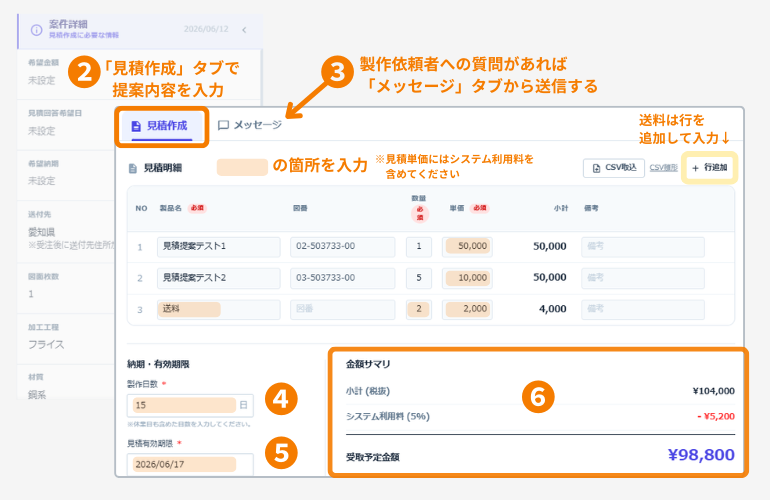
Task: Click the 小計 column header
Action: point(561,208)
